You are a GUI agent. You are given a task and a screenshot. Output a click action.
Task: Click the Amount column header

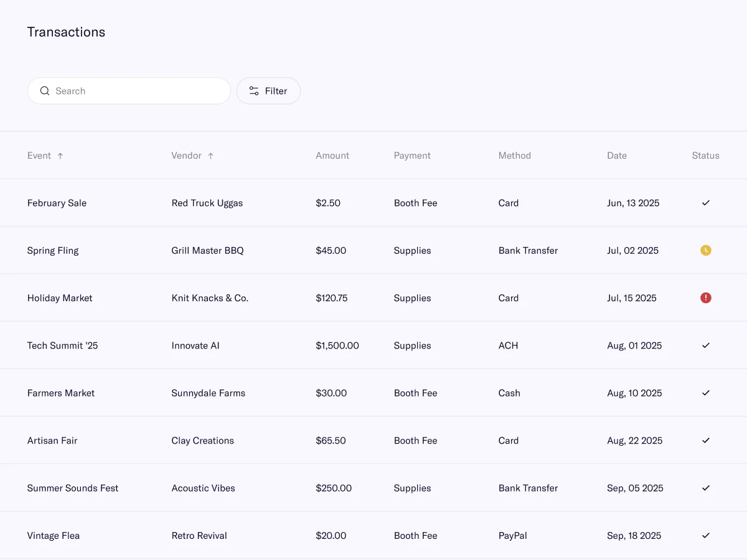pyautogui.click(x=332, y=156)
